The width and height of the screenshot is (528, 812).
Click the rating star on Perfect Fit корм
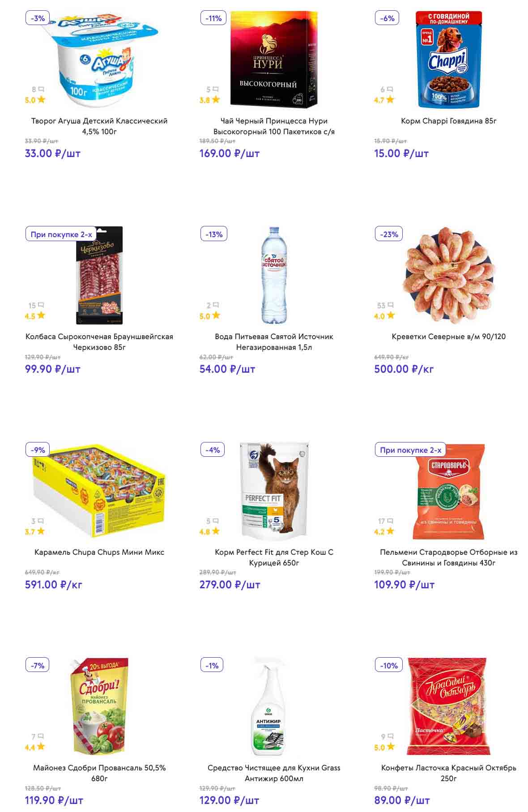click(216, 531)
